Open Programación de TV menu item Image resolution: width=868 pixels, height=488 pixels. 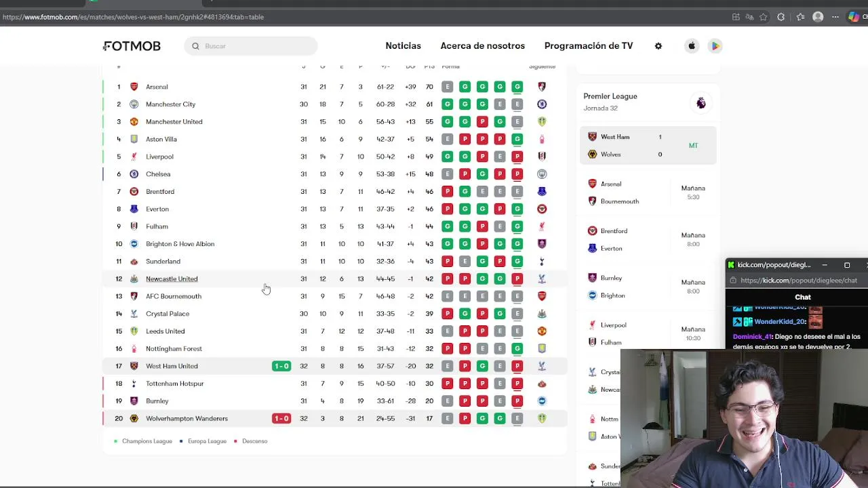[589, 46]
